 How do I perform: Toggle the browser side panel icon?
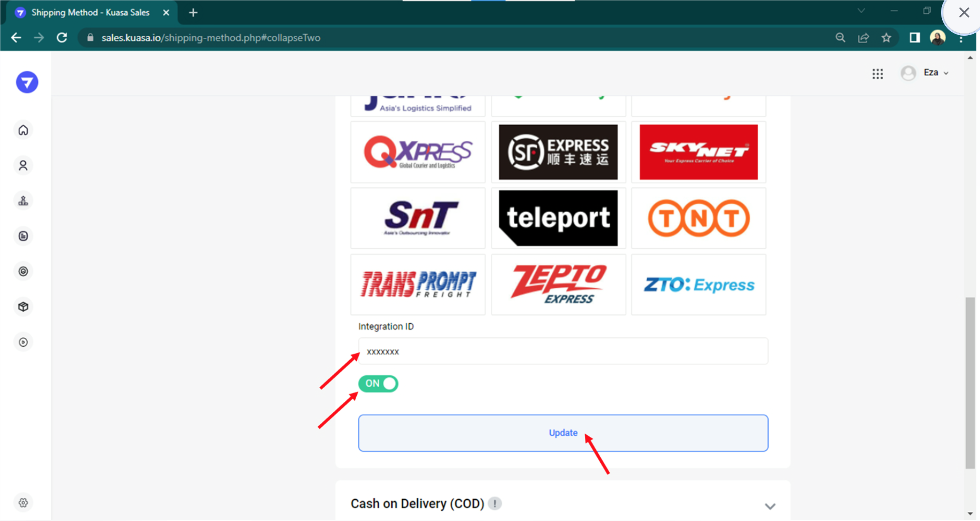click(x=915, y=38)
